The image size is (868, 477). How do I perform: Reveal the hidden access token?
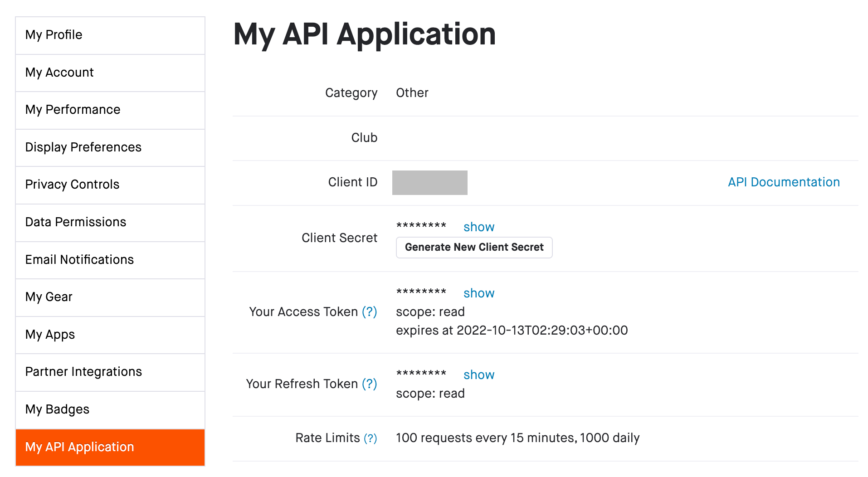(478, 293)
